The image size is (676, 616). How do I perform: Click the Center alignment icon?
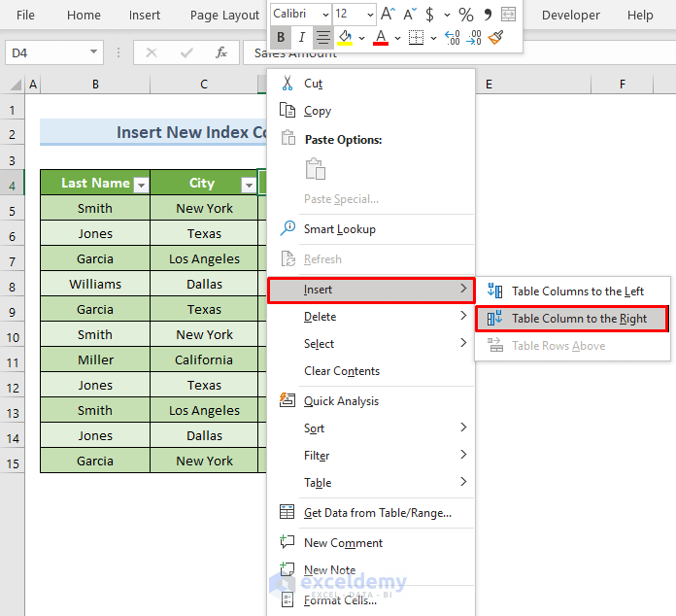click(323, 38)
